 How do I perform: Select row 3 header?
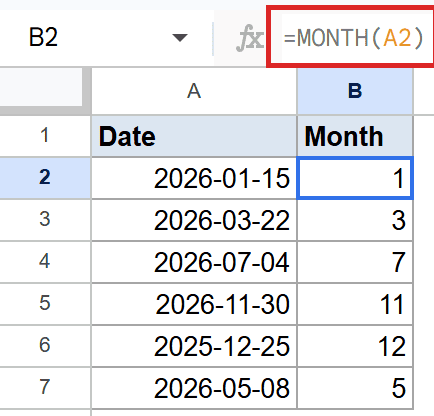tap(45, 220)
